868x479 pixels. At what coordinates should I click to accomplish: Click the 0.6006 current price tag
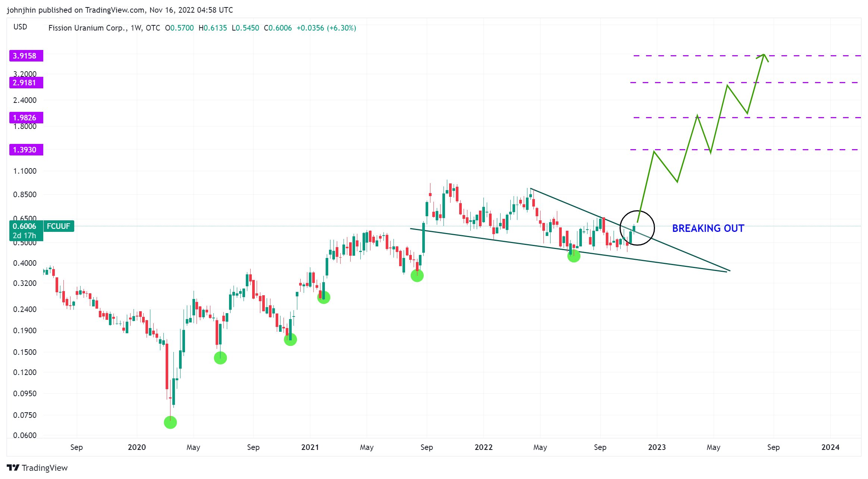[25, 226]
